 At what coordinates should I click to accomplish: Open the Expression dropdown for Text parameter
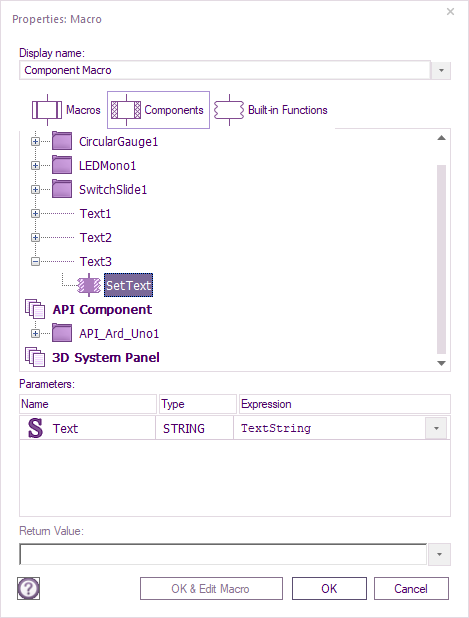[436, 428]
